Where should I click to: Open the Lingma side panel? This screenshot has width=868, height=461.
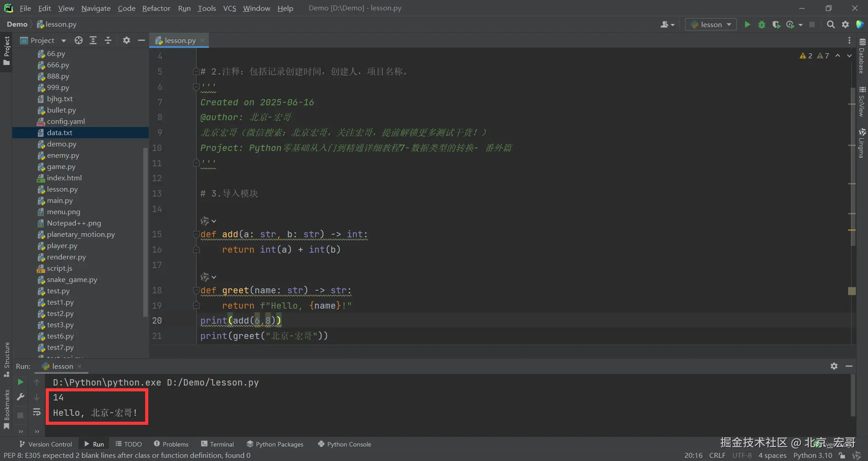point(862,143)
